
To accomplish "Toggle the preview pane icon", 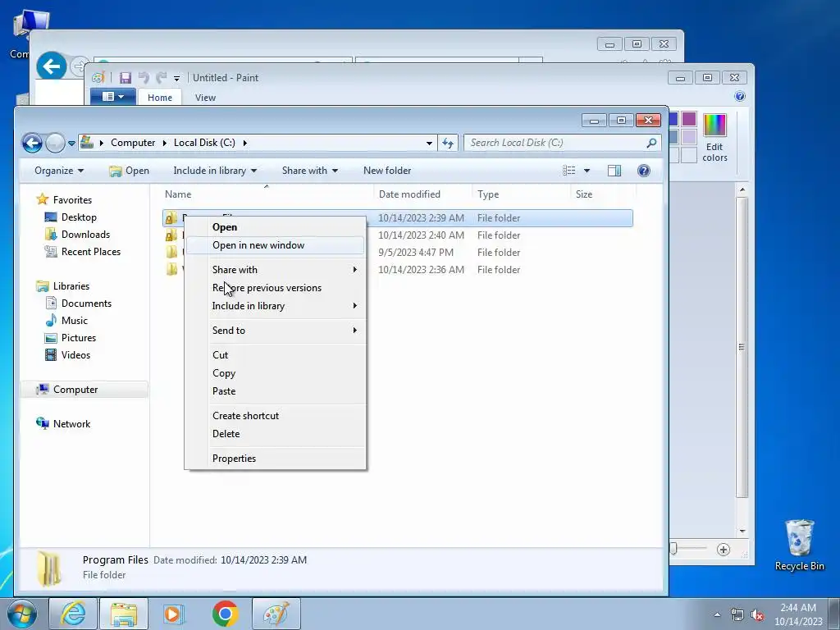I will coord(614,171).
